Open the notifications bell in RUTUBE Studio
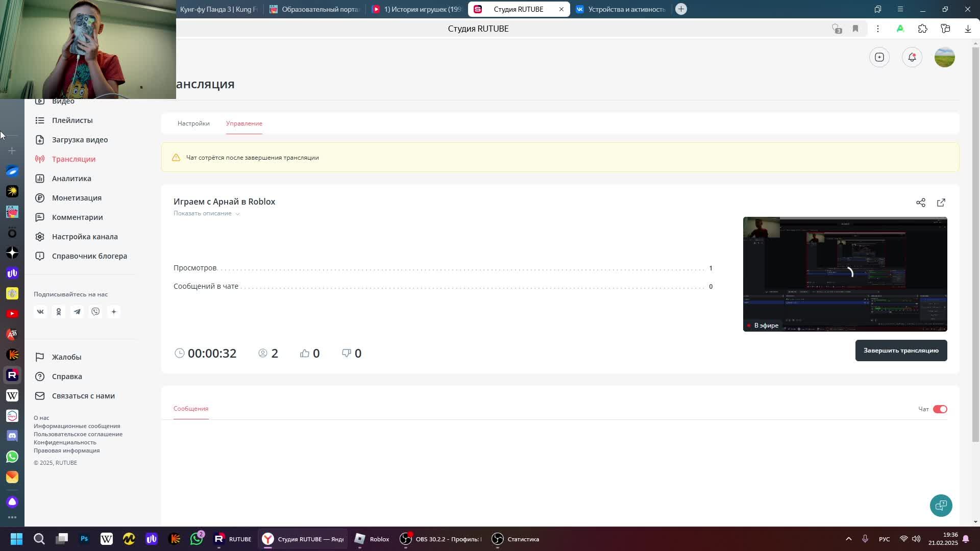The width and height of the screenshot is (980, 551). [x=912, y=57]
